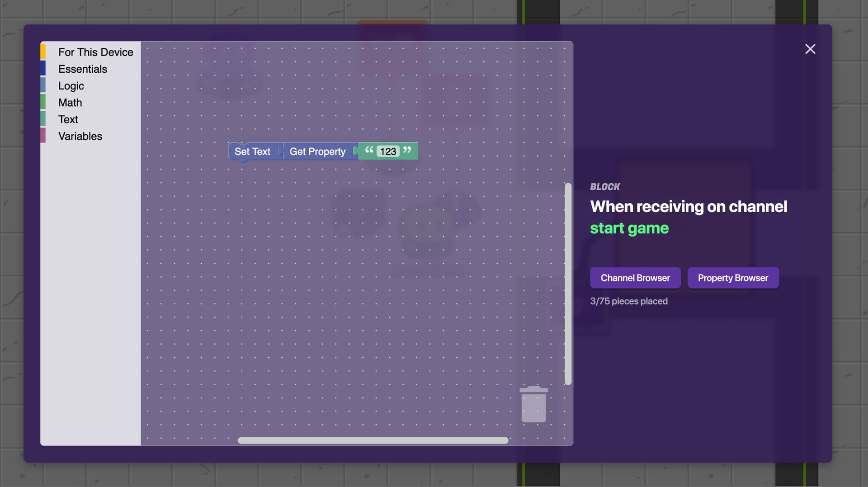Image resolution: width=868 pixels, height=487 pixels.
Task: Click the green color bar beside Math
Action: (x=43, y=103)
